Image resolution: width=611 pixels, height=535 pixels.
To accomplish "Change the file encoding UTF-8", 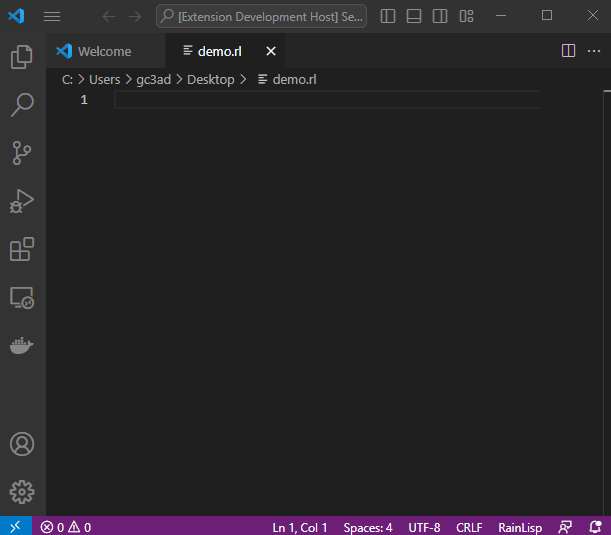I will [x=424, y=527].
